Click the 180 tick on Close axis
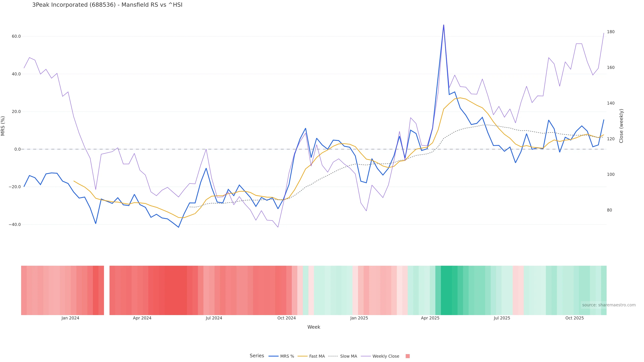Image resolution: width=644 pixels, height=362 pixels. (x=611, y=32)
